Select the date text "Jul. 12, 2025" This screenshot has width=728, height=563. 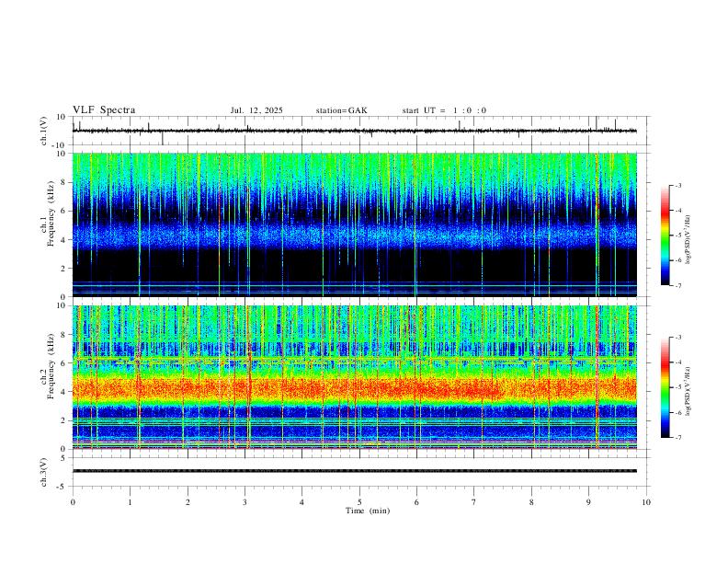[x=256, y=110]
